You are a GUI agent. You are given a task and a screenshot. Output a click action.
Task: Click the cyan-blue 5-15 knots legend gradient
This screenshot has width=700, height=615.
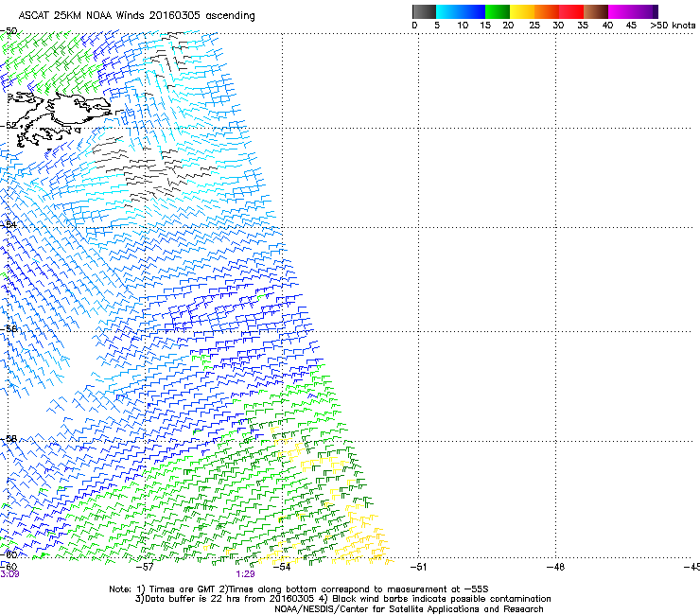[461, 11]
